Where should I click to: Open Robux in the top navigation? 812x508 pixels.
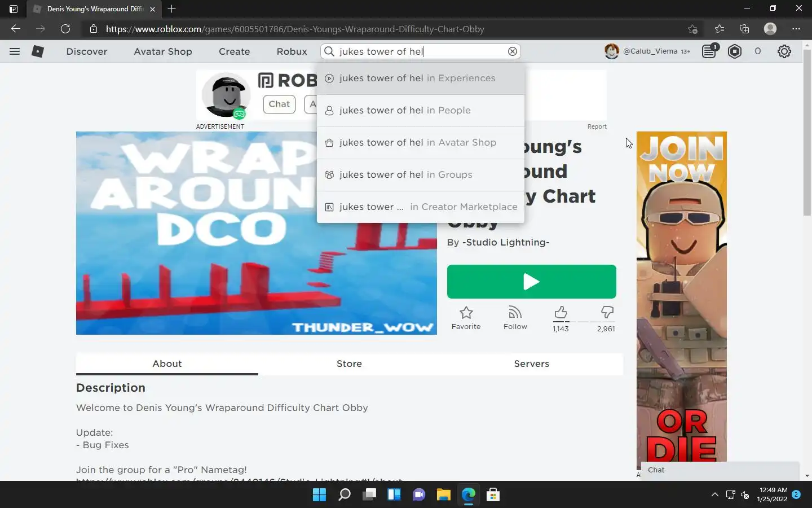[x=292, y=51]
